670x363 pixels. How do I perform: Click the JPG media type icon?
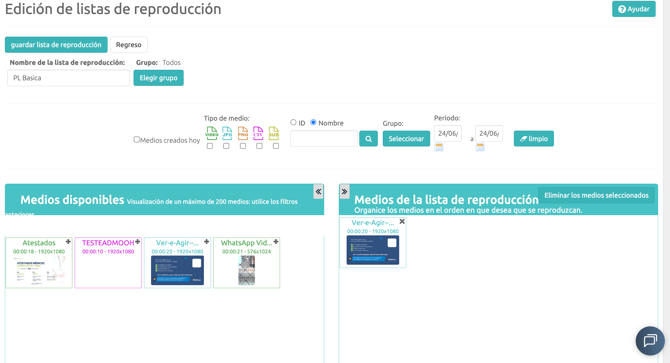[x=227, y=133]
